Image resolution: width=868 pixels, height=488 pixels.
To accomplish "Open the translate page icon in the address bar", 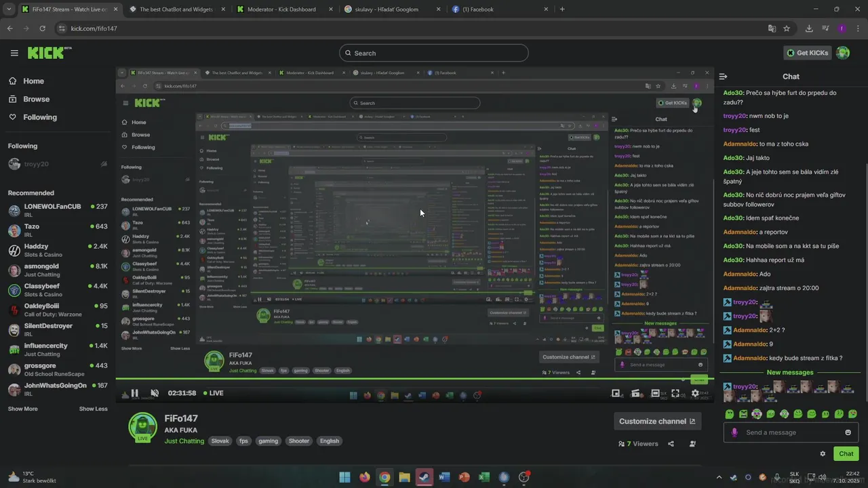I will click(772, 28).
